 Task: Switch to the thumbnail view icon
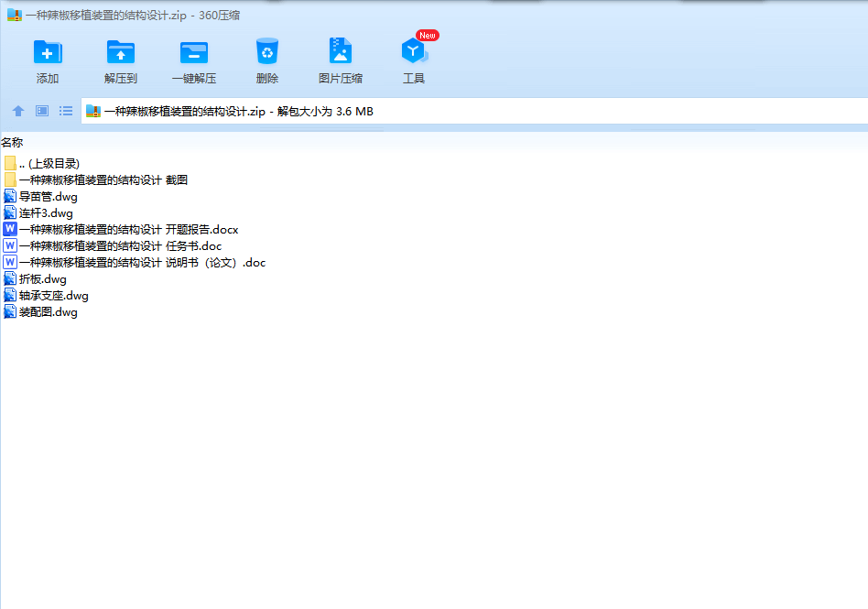pyautogui.click(x=42, y=112)
